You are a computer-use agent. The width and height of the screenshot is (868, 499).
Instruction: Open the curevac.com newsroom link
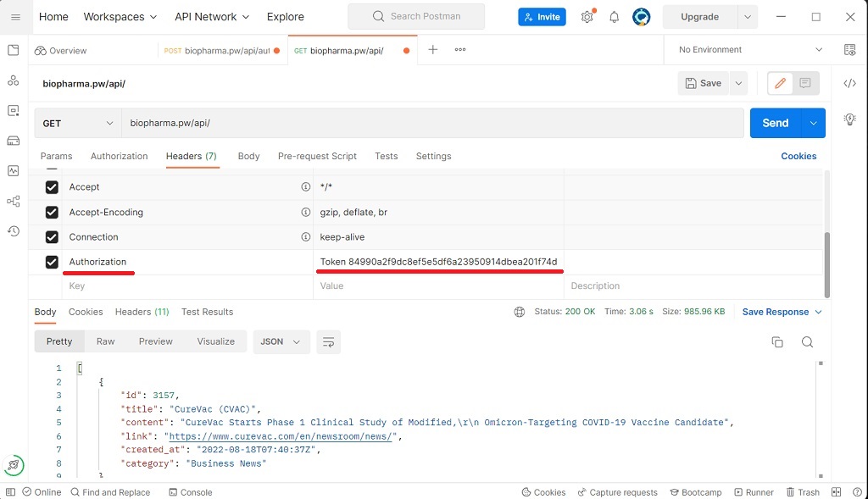(x=281, y=436)
